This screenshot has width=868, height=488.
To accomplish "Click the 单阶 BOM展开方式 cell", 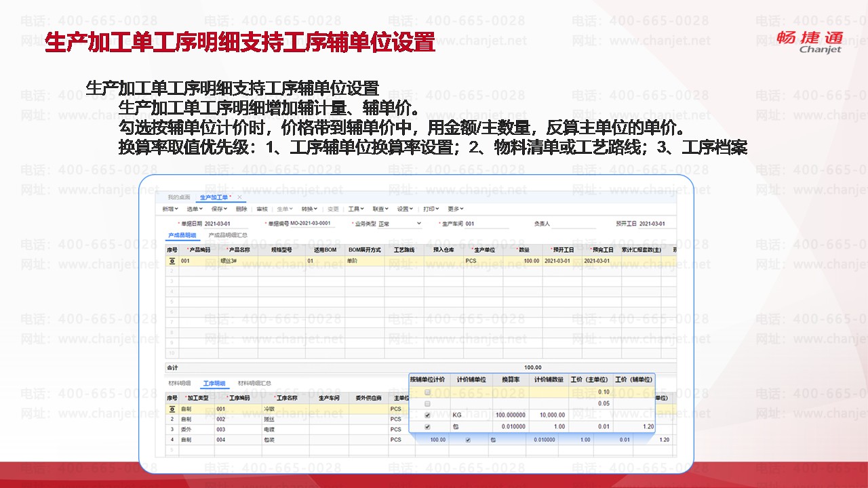I will click(x=365, y=260).
